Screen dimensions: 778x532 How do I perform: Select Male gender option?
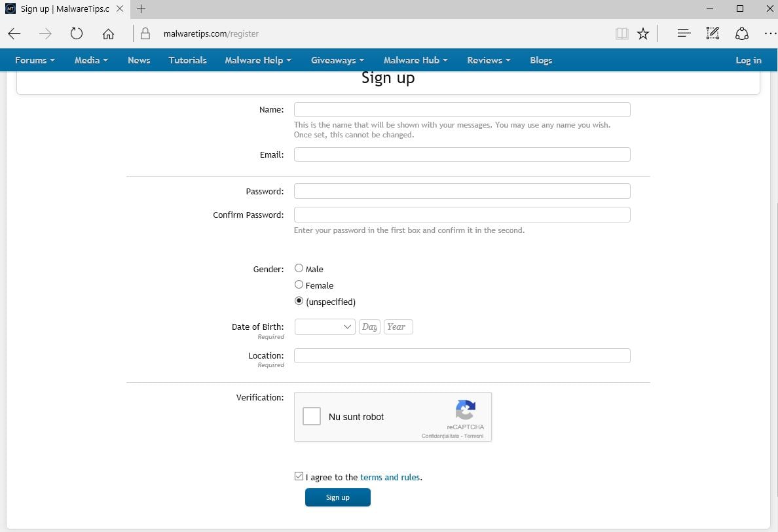coord(299,268)
